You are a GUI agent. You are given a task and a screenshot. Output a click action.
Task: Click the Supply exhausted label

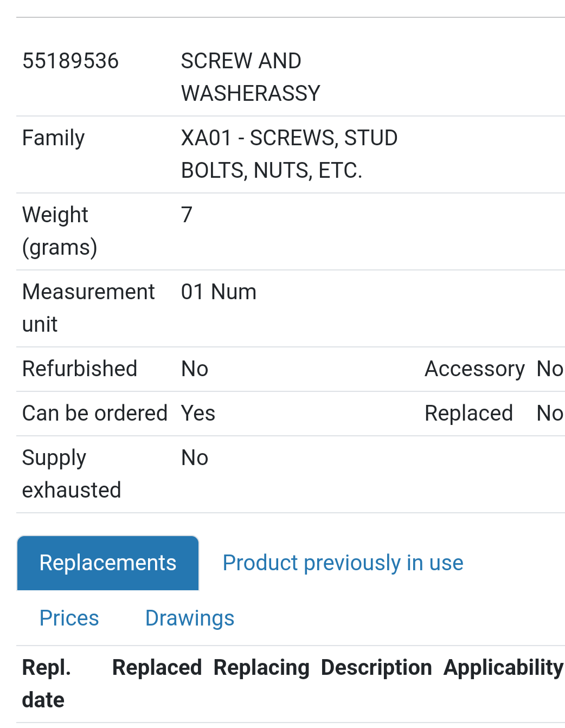click(x=71, y=474)
